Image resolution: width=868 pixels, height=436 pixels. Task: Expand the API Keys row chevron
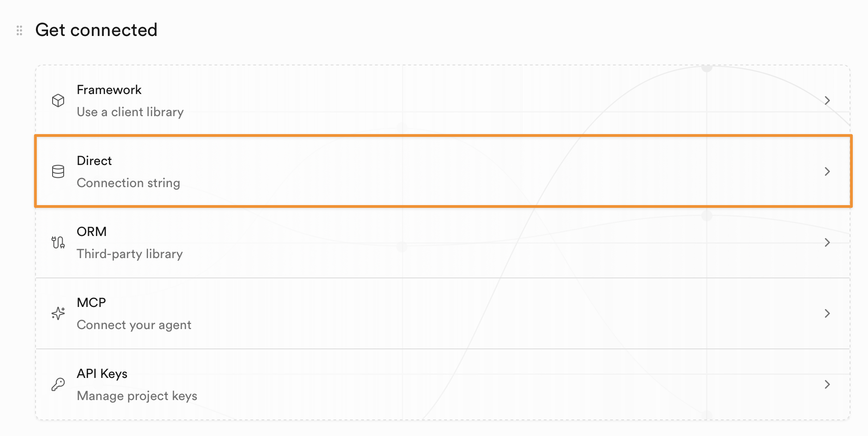pos(827,384)
